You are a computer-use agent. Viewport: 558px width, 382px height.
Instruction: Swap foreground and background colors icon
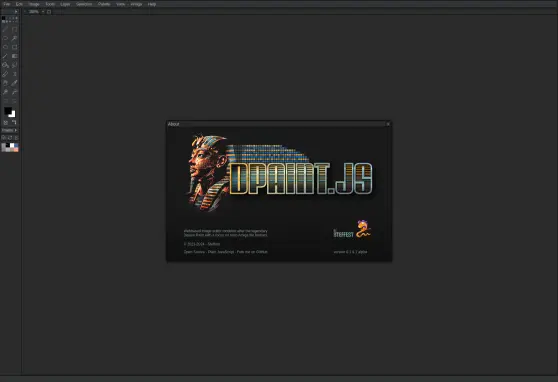pyautogui.click(x=14, y=122)
